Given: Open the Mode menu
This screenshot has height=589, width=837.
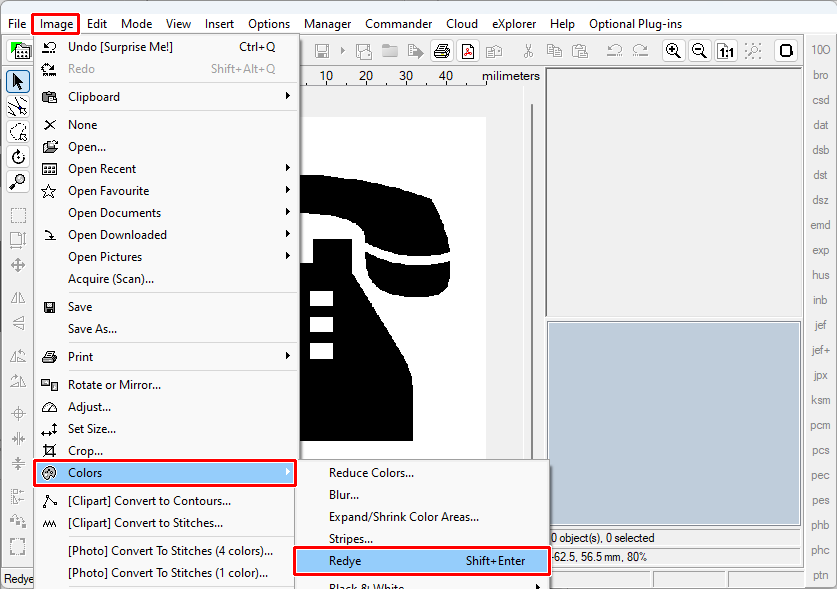Looking at the screenshot, I should (x=137, y=24).
